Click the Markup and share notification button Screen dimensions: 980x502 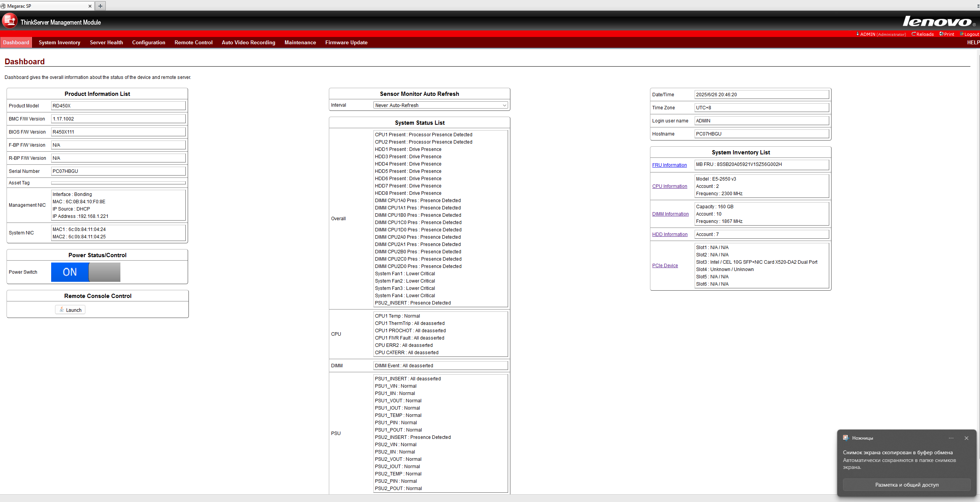coord(907,485)
